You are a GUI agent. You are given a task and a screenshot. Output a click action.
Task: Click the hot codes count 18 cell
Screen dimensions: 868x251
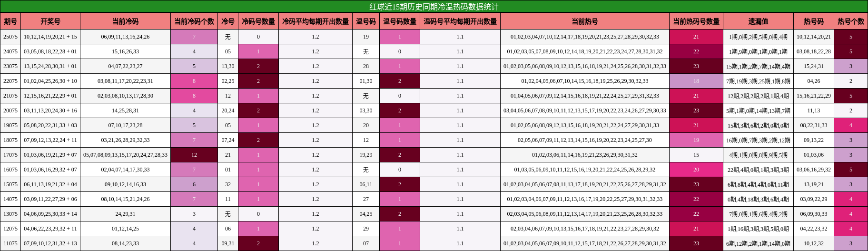click(696, 81)
